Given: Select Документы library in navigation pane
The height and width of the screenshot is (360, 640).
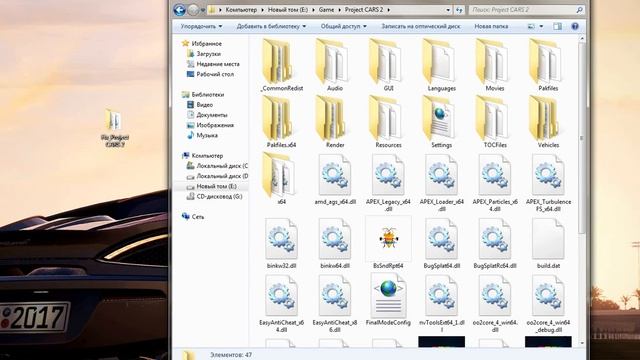Looking at the screenshot, I should tap(207, 115).
